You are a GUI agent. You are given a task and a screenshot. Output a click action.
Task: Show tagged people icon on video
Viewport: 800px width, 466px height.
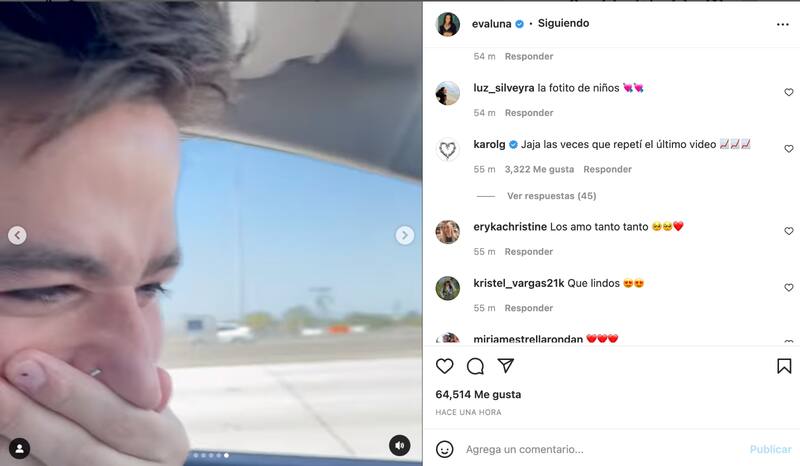19,449
